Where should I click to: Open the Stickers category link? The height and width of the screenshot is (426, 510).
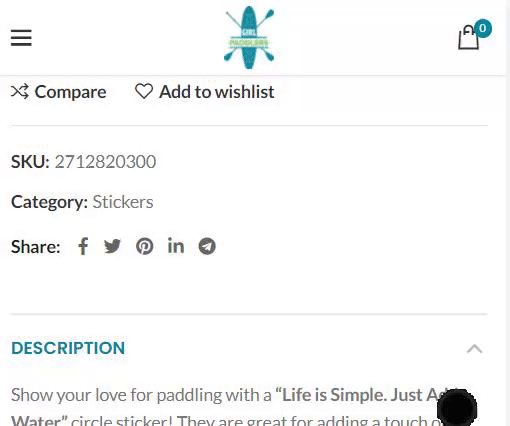click(123, 202)
